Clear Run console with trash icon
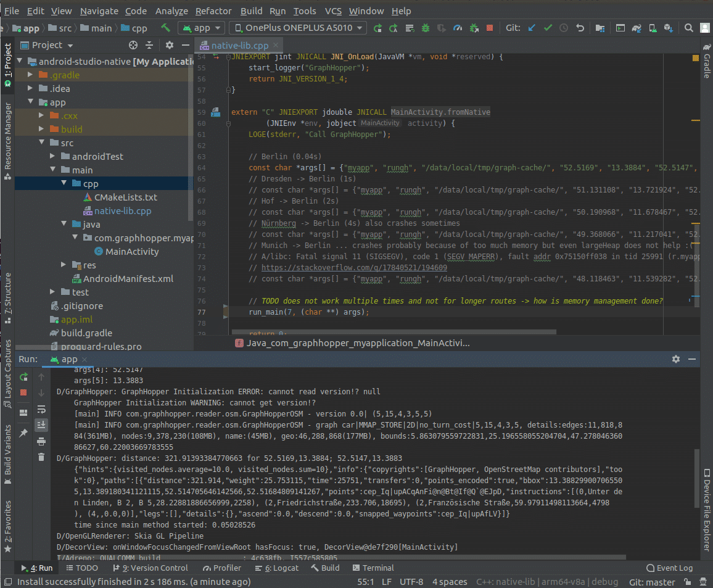The height and width of the screenshot is (588, 713). pyautogui.click(x=41, y=457)
